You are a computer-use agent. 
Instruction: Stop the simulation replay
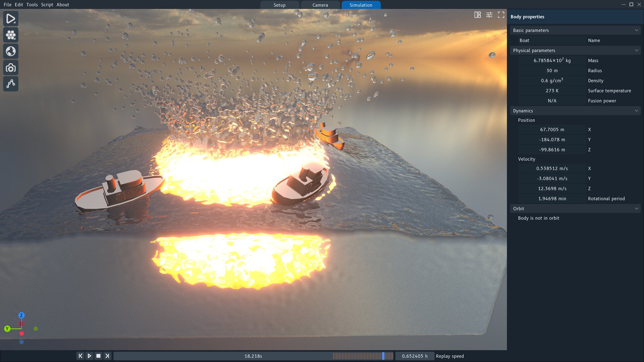click(x=98, y=356)
